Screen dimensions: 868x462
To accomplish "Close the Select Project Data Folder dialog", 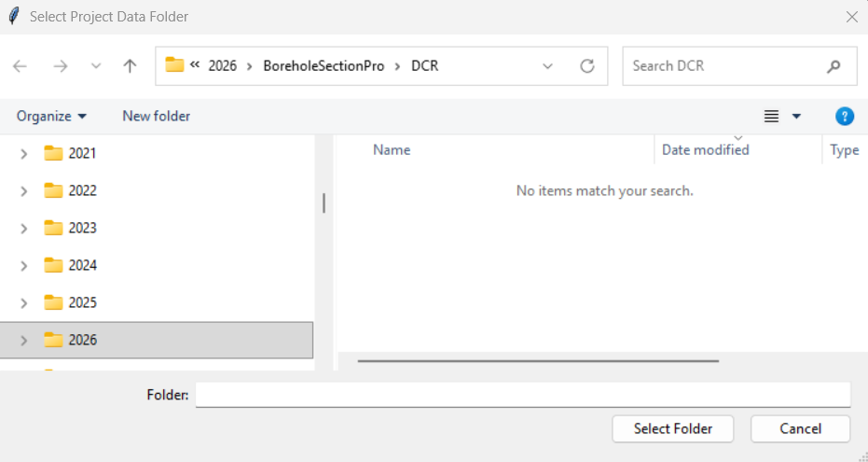I will pyautogui.click(x=852, y=17).
